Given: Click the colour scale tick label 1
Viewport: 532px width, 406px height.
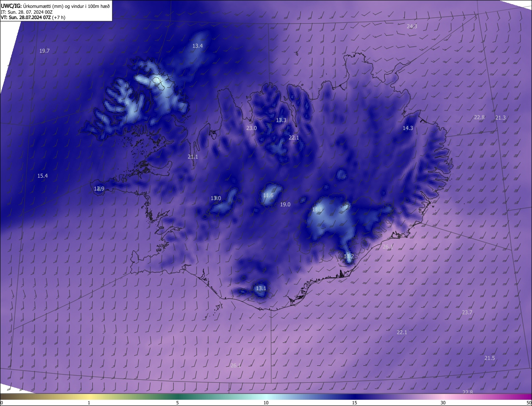Looking at the screenshot, I should tap(89, 403).
